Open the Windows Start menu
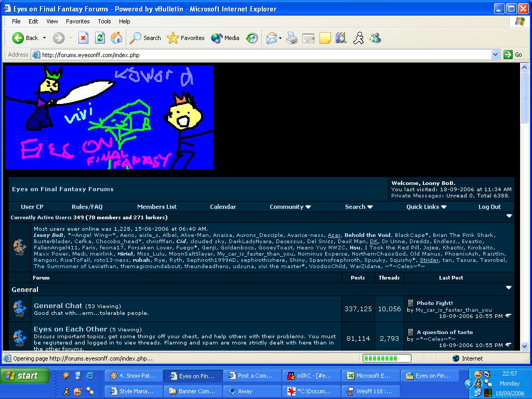 (25, 376)
